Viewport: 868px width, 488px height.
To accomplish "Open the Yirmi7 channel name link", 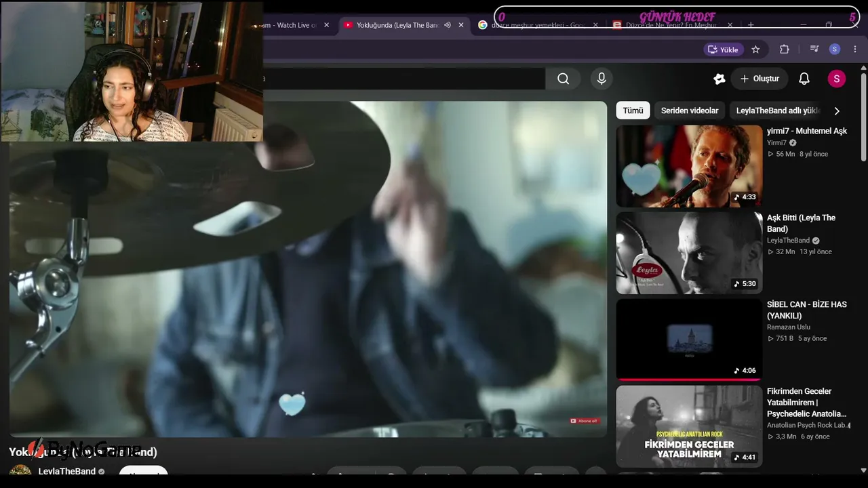I will pyautogui.click(x=776, y=143).
